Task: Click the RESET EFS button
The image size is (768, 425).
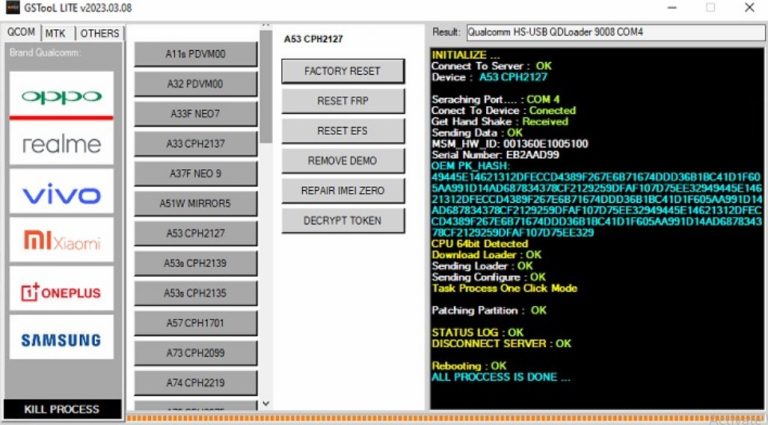Action: click(343, 131)
